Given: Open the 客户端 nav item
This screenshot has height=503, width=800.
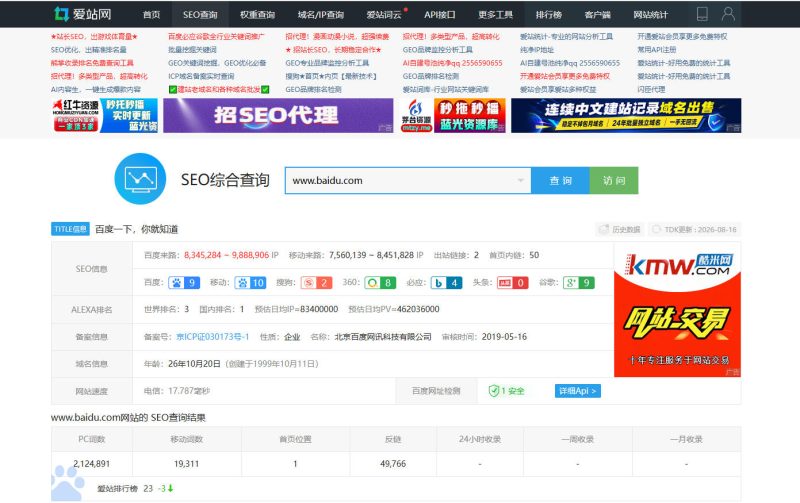Looking at the screenshot, I should pyautogui.click(x=597, y=14).
